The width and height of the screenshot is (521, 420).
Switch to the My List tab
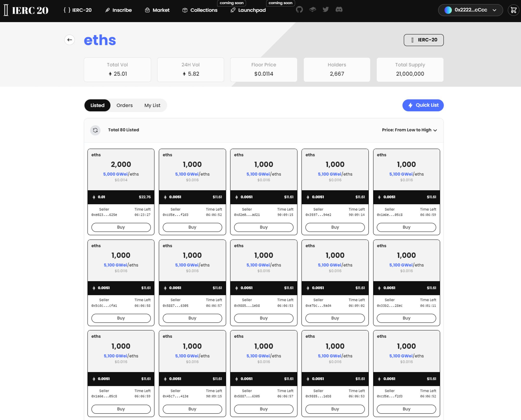152,105
